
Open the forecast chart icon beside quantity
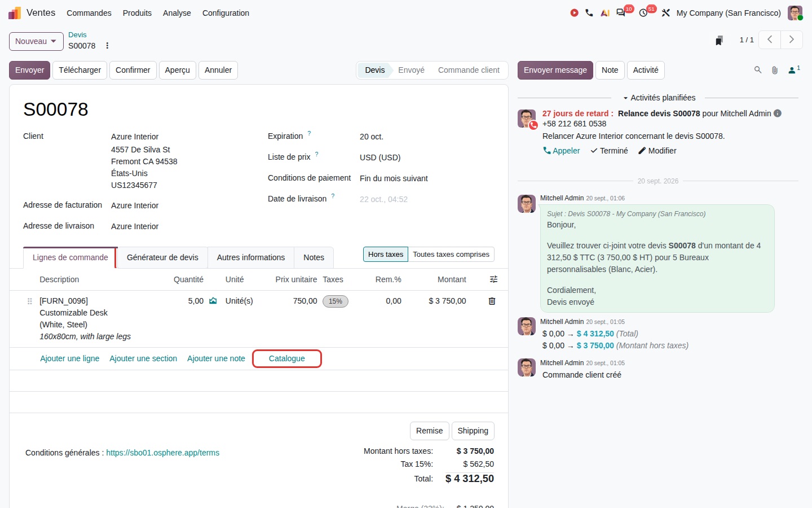click(213, 301)
